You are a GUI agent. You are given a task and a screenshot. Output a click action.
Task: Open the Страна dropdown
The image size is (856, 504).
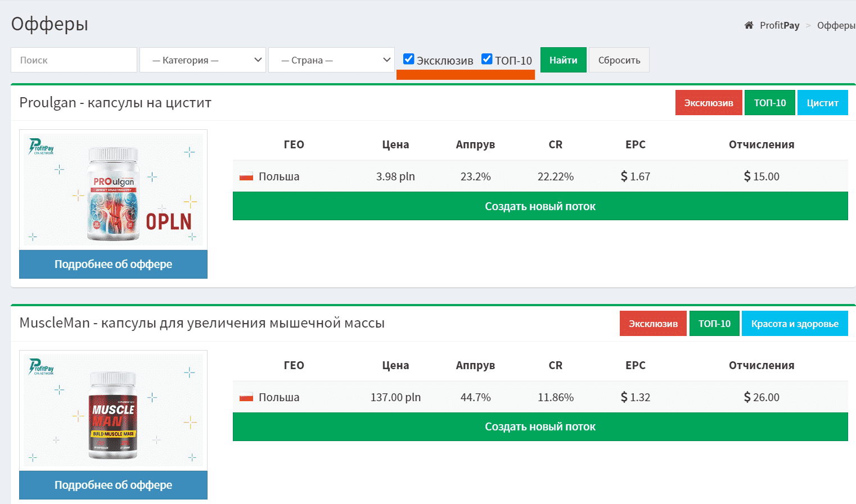pos(332,60)
